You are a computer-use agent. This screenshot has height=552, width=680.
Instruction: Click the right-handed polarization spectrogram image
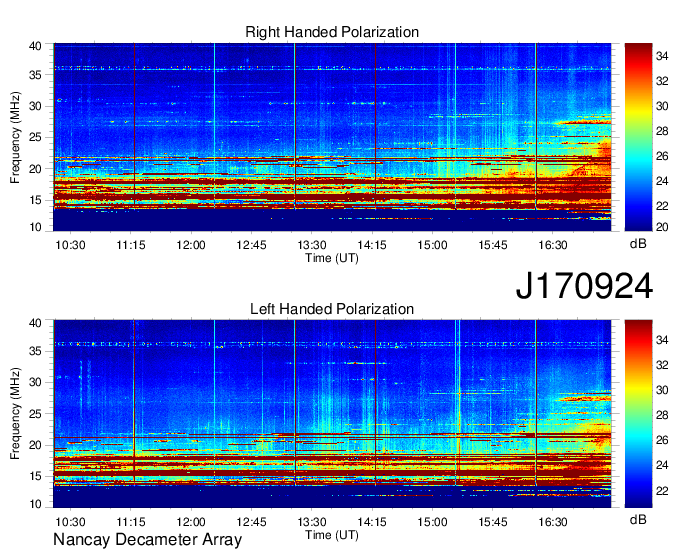pyautogui.click(x=332, y=137)
